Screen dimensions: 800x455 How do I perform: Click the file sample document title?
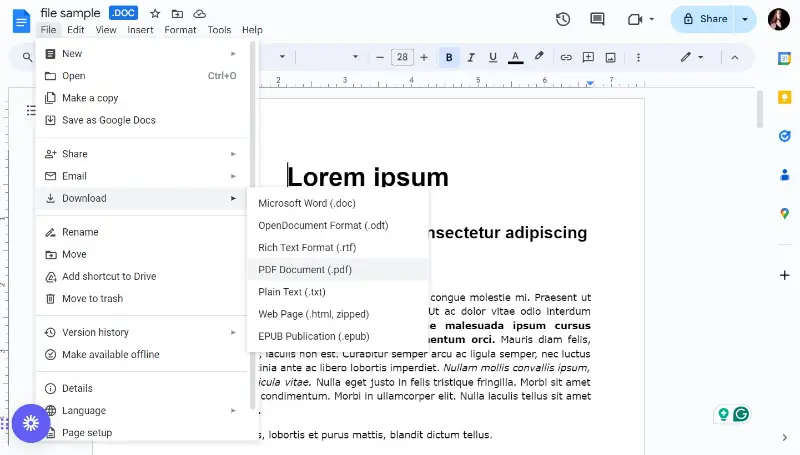coord(70,13)
